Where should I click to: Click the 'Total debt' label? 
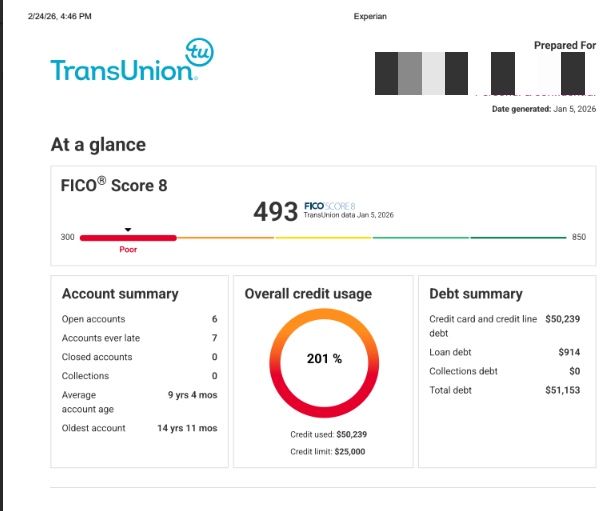450,390
